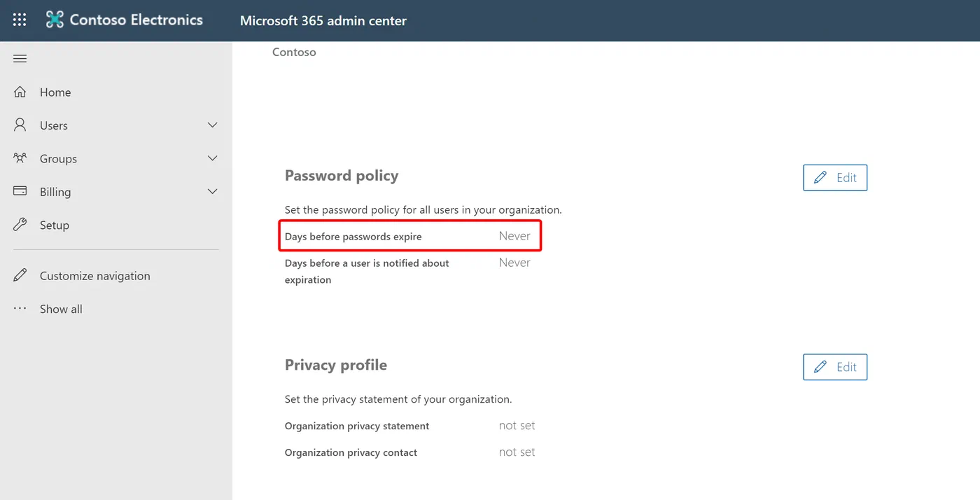980x500 pixels.
Task: Expand the Users menu chevron
Action: pyautogui.click(x=213, y=125)
